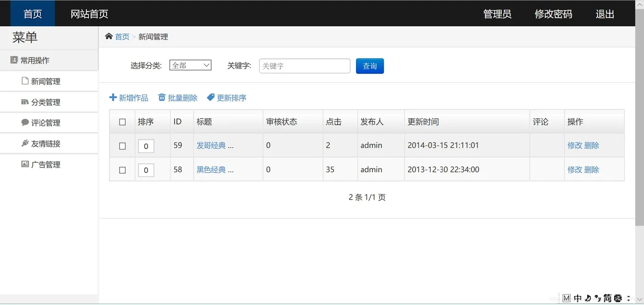Check the checkbox for row ID 59
This screenshot has height=305, width=644.
(x=122, y=146)
